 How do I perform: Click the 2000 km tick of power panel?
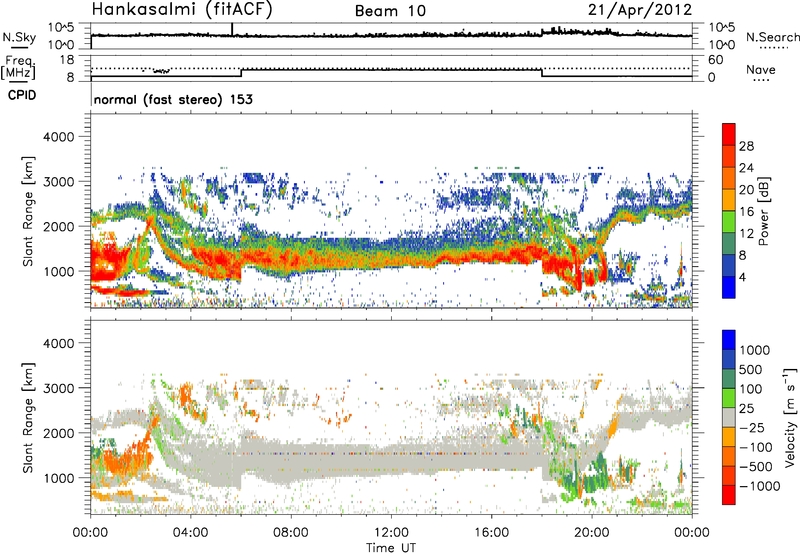tap(58, 226)
